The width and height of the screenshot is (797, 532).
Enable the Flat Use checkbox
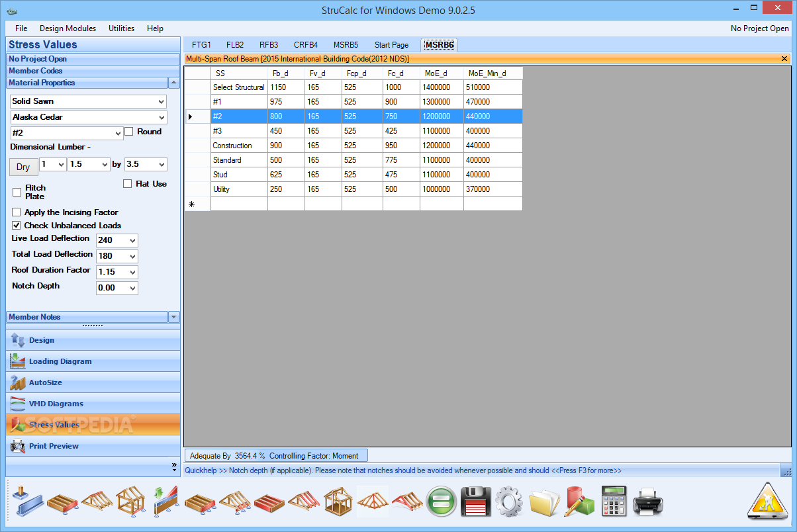[128, 183]
